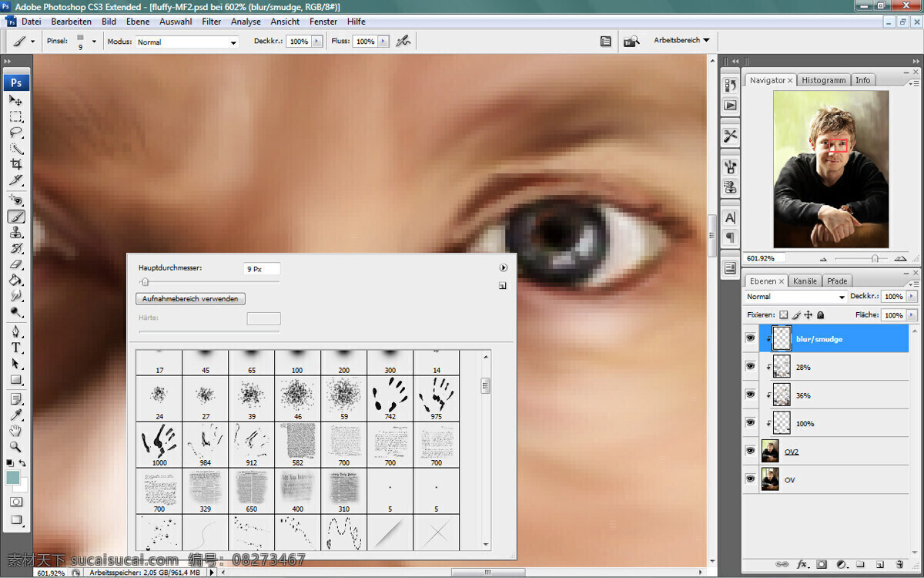Hide the OV layer
This screenshot has width=924, height=578.
pos(750,479)
